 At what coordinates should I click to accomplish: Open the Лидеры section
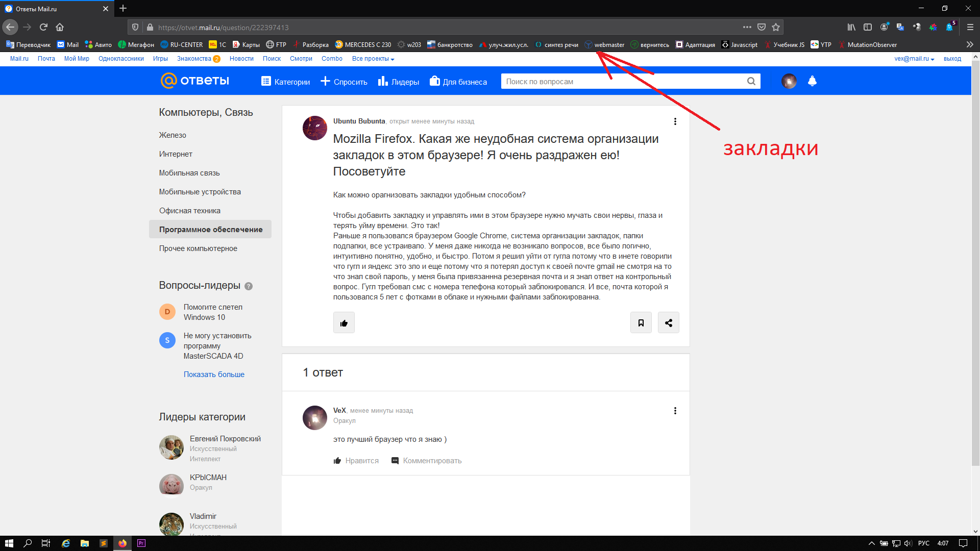[399, 82]
